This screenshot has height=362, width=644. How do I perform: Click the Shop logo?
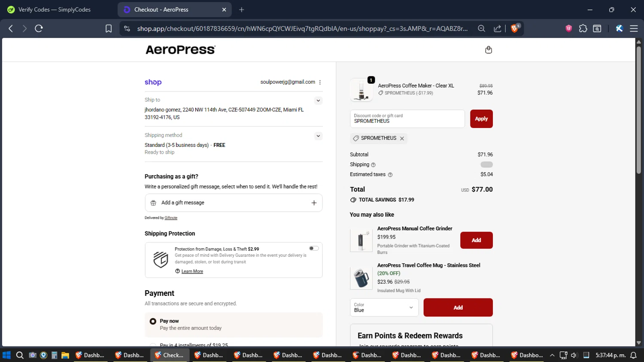point(153,82)
